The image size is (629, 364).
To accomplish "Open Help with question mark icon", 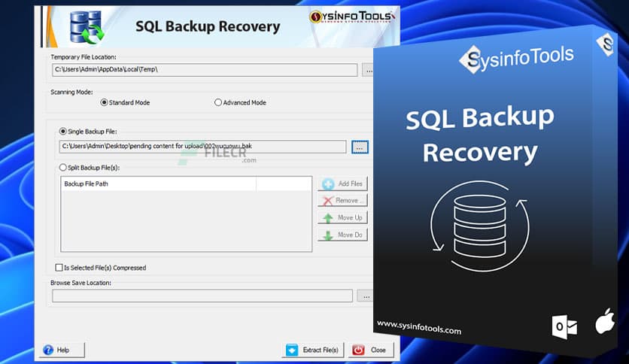I will [x=62, y=350].
